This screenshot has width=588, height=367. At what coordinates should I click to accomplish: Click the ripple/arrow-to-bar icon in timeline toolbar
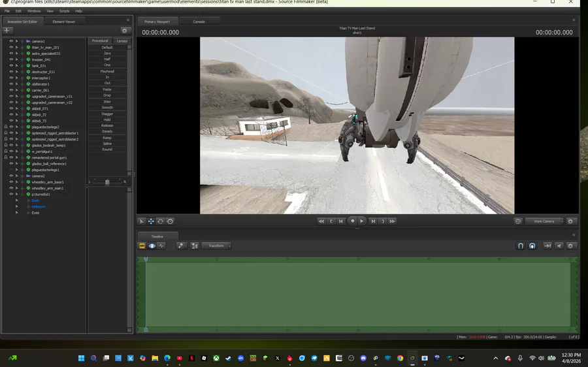(547, 246)
